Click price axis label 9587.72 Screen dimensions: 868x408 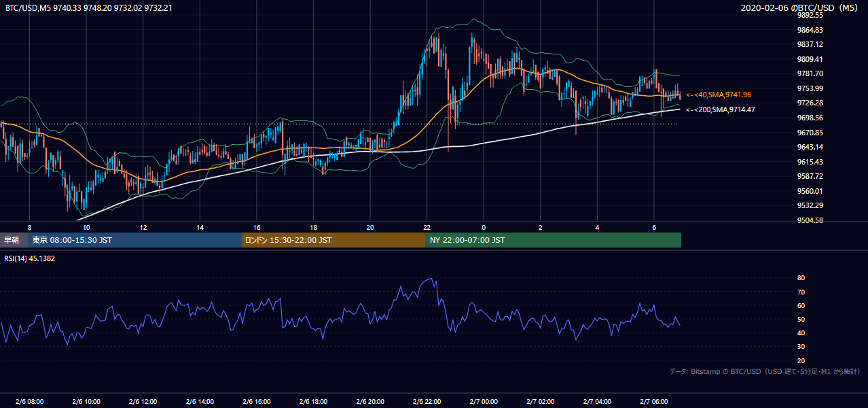(810, 176)
